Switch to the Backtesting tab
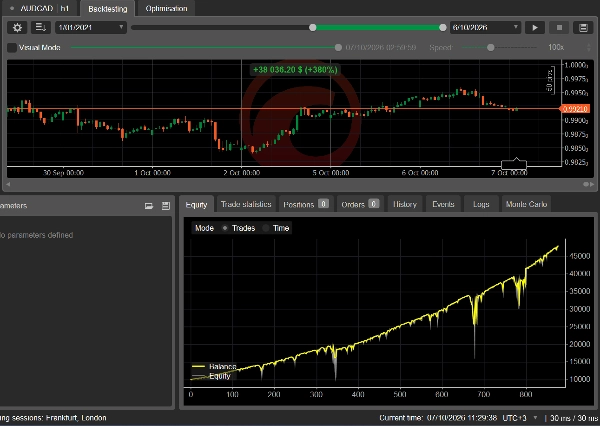This screenshot has width=600, height=426. [x=108, y=8]
